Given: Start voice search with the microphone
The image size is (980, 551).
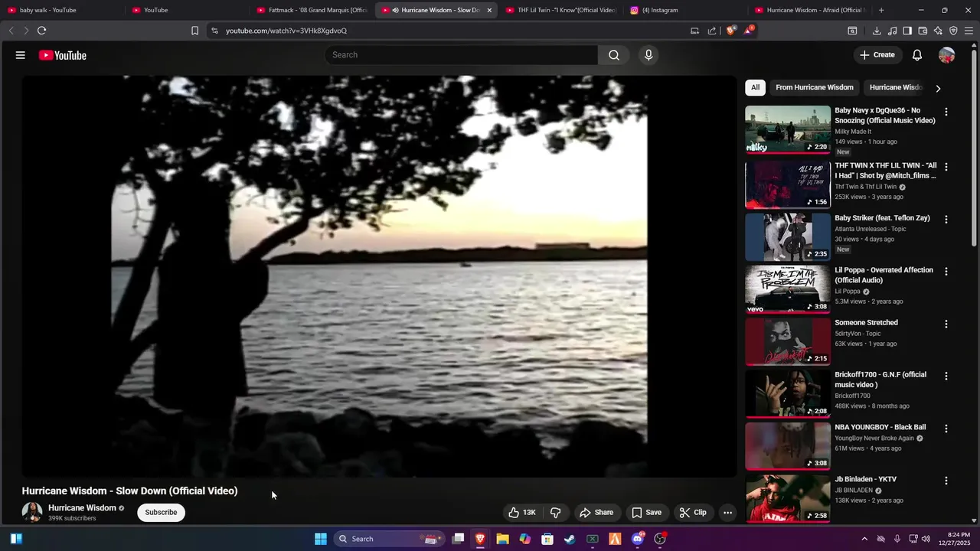Looking at the screenshot, I should (x=648, y=55).
